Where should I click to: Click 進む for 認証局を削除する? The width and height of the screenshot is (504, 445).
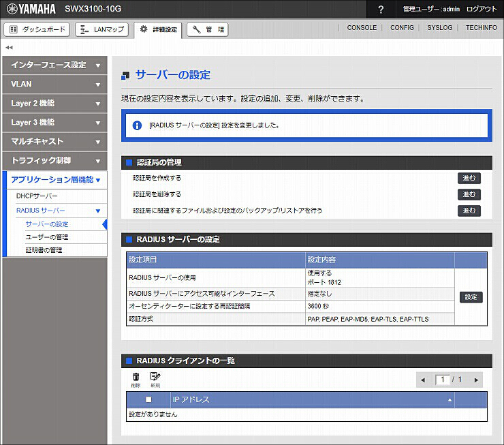click(x=469, y=194)
